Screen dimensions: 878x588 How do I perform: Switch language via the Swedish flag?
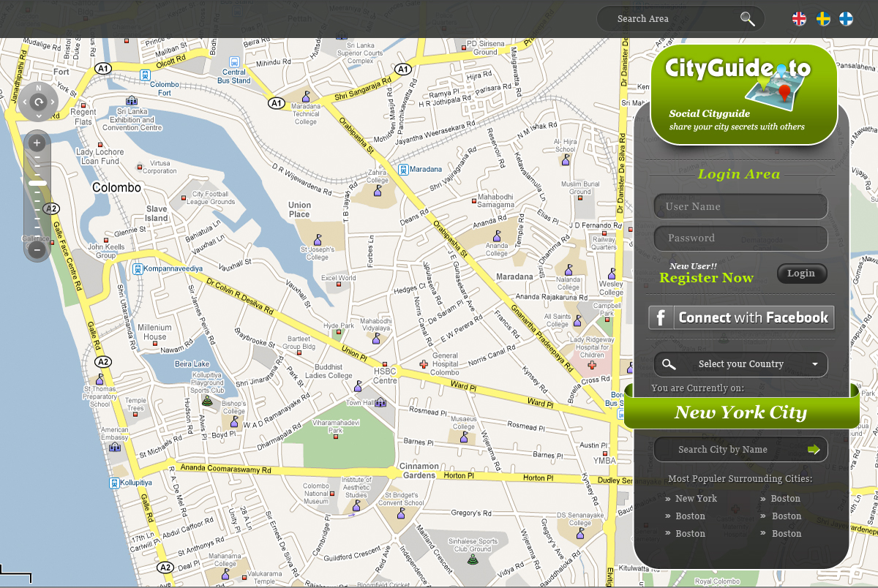822,19
